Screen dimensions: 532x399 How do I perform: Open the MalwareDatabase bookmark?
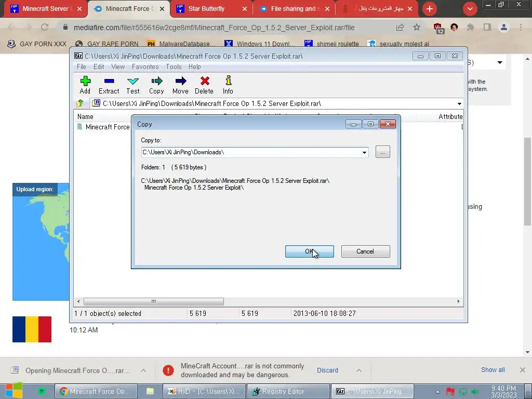coord(181,44)
